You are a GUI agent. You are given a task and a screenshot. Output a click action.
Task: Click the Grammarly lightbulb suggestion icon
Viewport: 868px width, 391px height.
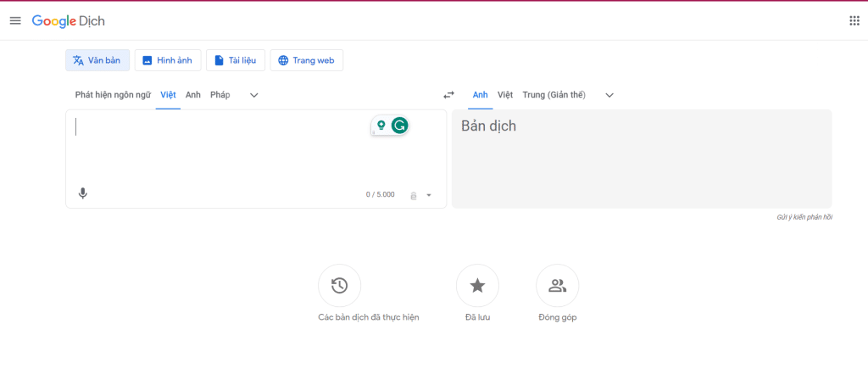(381, 126)
